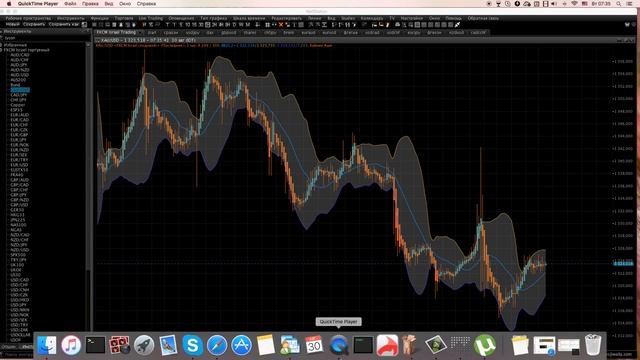Open the Apple menu
The image size is (640, 360).
point(9,4)
